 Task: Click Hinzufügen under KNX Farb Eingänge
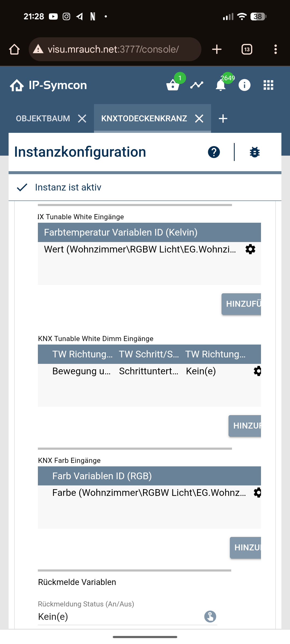(246, 547)
